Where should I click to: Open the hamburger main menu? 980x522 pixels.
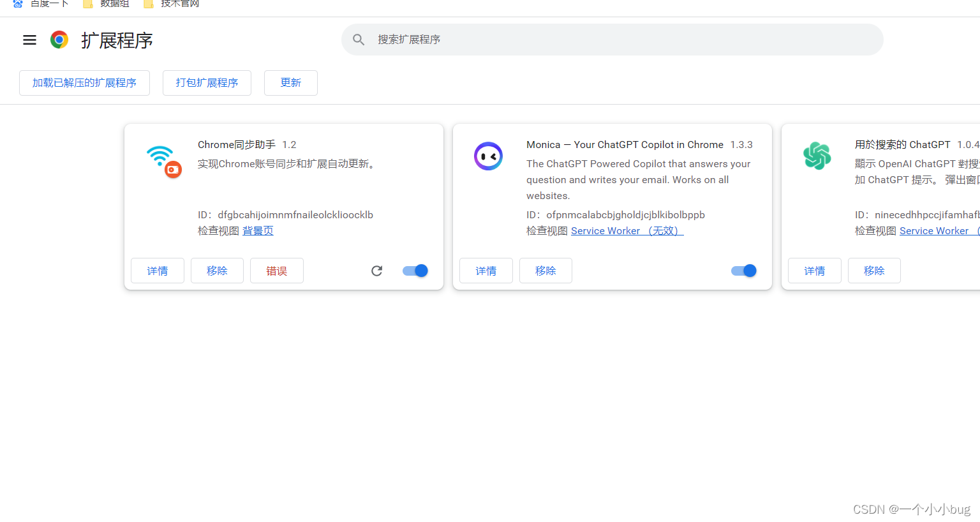29,40
